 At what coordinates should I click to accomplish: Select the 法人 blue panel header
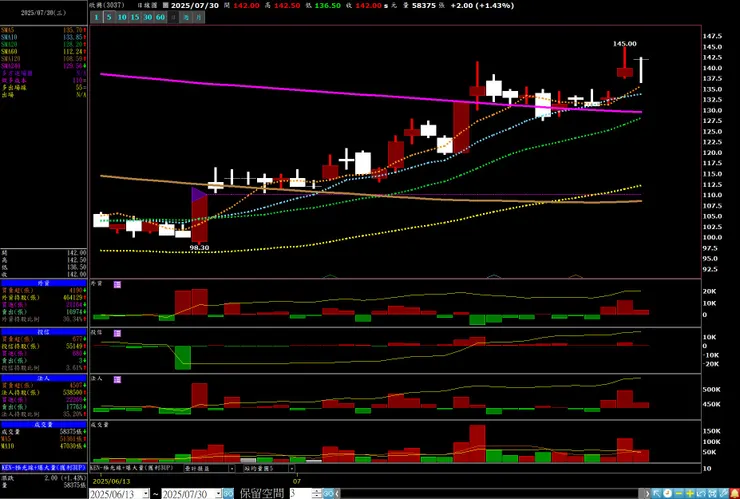[x=43, y=378]
